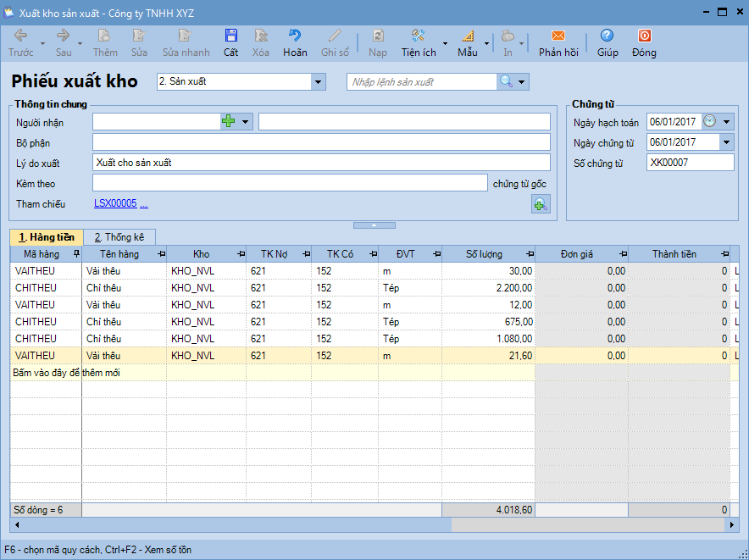Toggle pin on Kho column header
The image size is (749, 560).
click(241, 254)
